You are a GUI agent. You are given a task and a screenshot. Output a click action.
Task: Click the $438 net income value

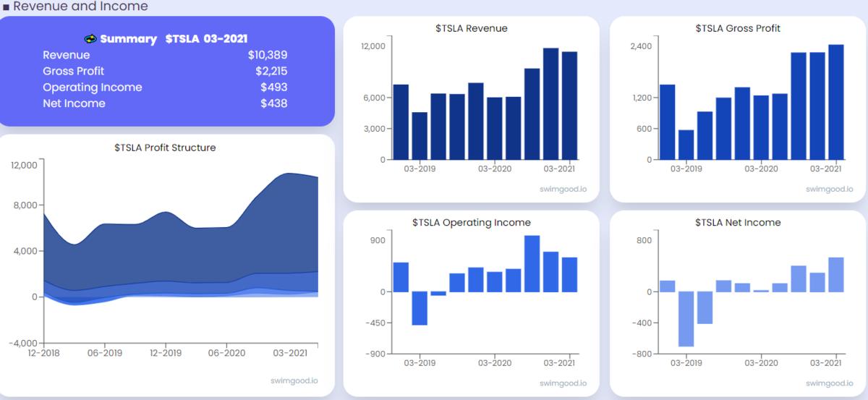274,103
